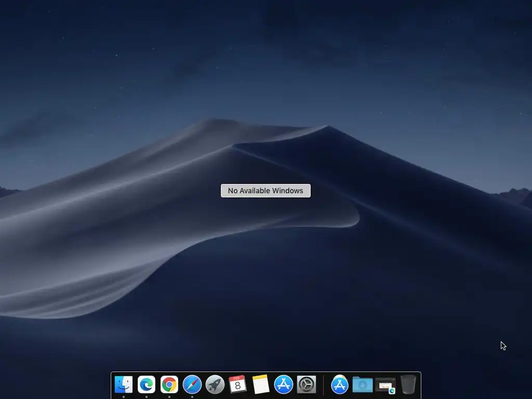The width and height of the screenshot is (532, 399).
Task: Open the Trash in the Dock
Action: click(x=408, y=384)
